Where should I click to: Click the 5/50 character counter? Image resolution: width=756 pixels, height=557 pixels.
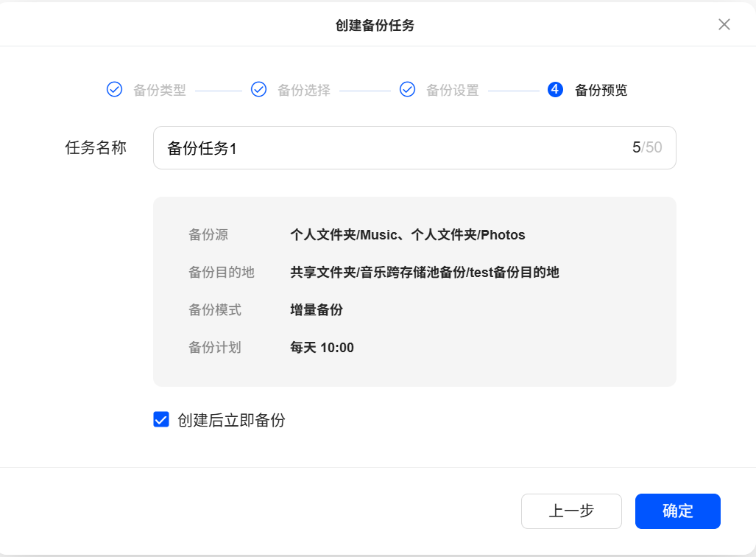click(x=646, y=148)
